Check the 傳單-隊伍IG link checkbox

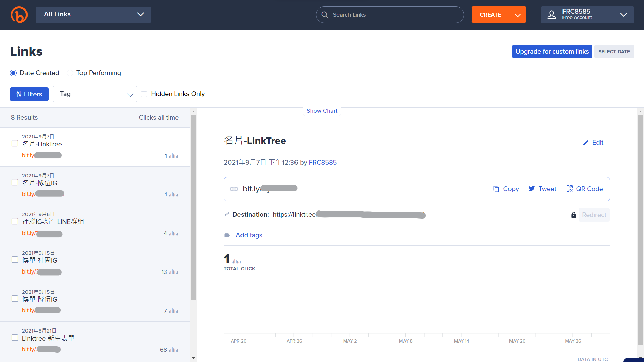point(15,299)
